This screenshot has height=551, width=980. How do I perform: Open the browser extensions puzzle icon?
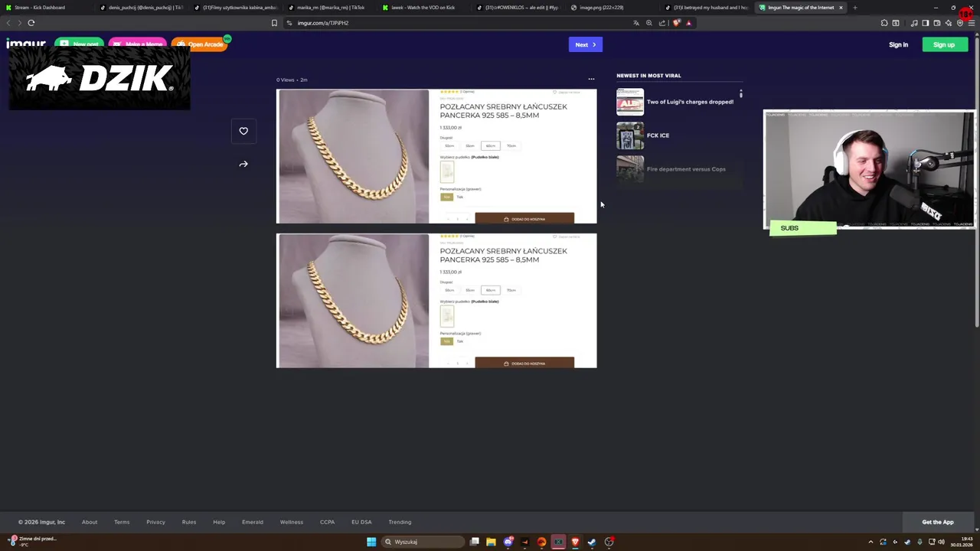884,23
